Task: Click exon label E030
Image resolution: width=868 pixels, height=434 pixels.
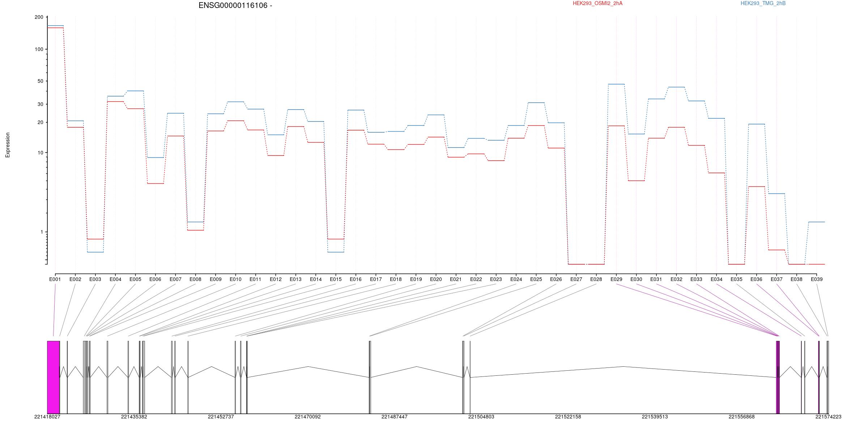Action: point(636,279)
